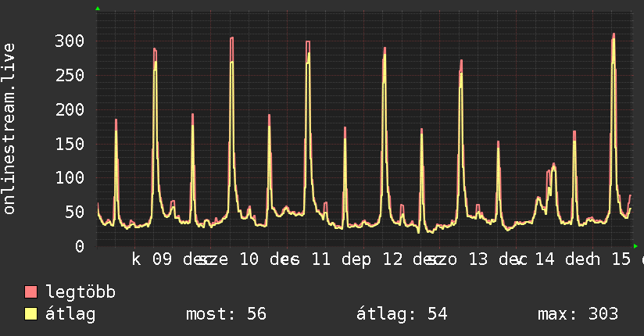Click the '14' date label on x-axis
644x336 pixels.
pos(545,259)
